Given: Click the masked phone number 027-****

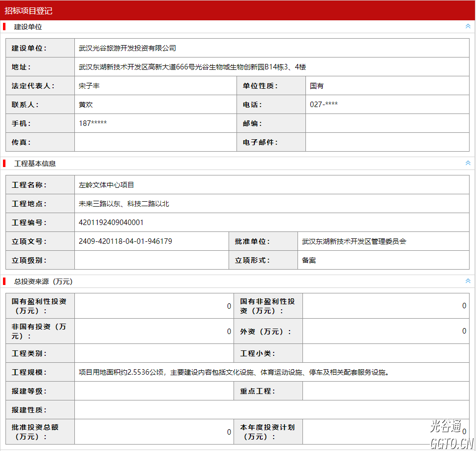Looking at the screenshot, I should point(324,105).
